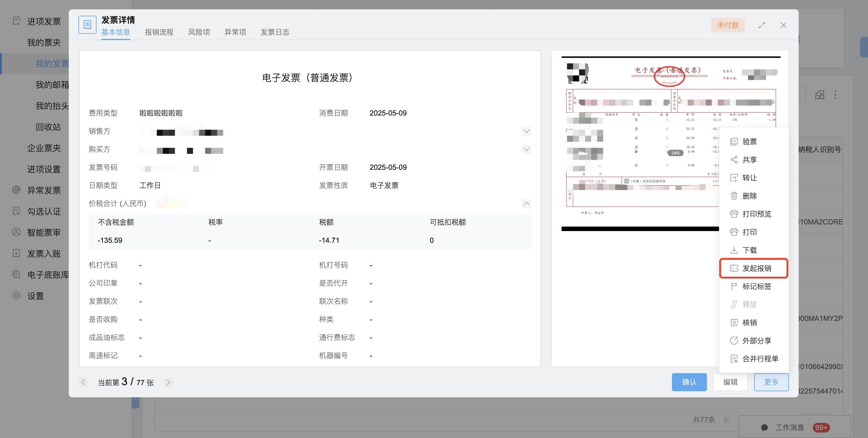Choose 合并行程单 menu entry
Screen dimensions: 868x438
point(753,359)
